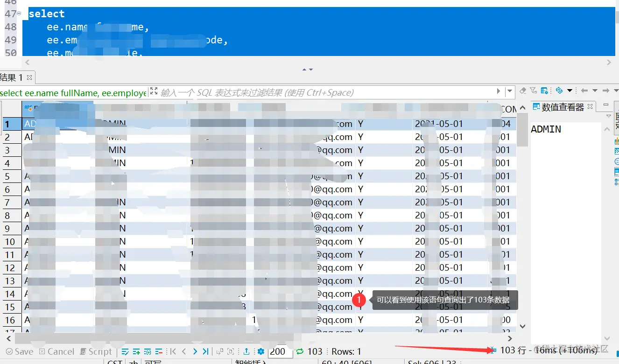Click Cancel in the results toolbar
The height and width of the screenshot is (364, 619).
(x=56, y=352)
